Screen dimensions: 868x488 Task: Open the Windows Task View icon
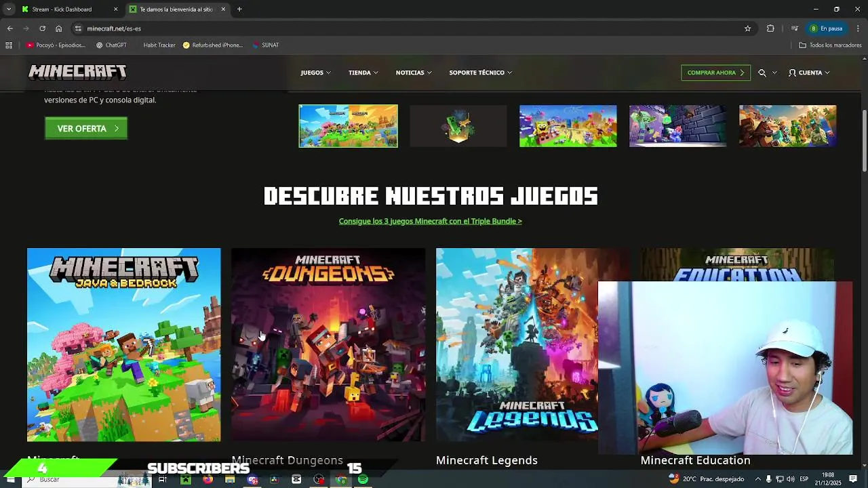pyautogui.click(x=163, y=479)
